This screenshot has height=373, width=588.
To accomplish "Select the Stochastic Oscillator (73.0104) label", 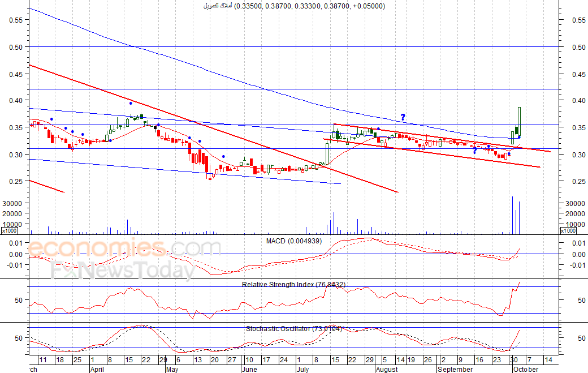I will point(294,329).
